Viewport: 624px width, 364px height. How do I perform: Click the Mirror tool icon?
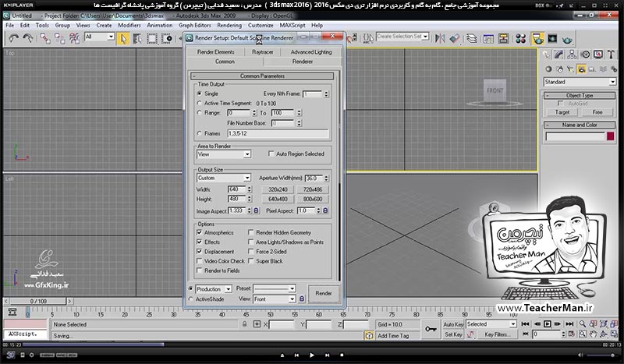[440, 39]
